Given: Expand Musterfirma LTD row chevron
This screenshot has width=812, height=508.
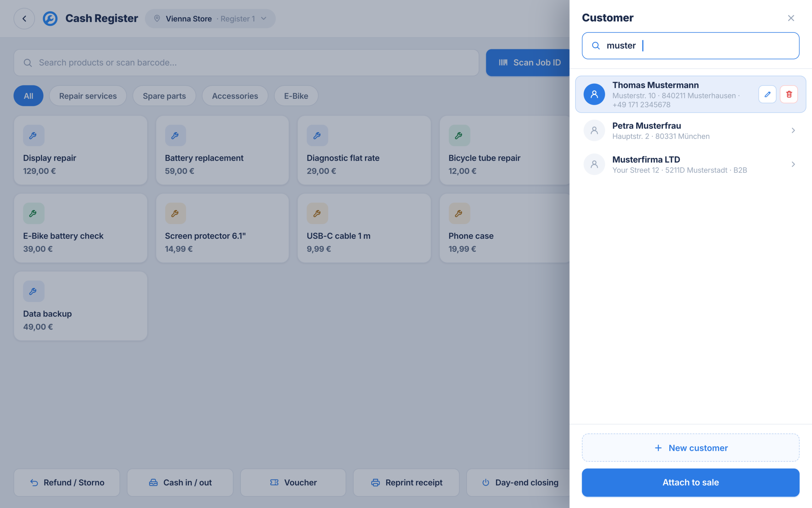Looking at the screenshot, I should click(793, 164).
